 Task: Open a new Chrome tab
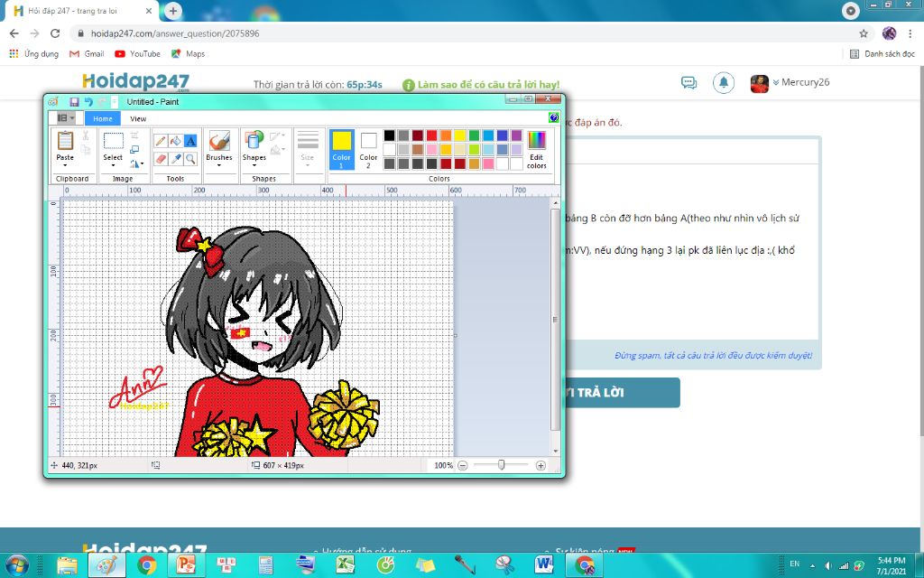172,11
